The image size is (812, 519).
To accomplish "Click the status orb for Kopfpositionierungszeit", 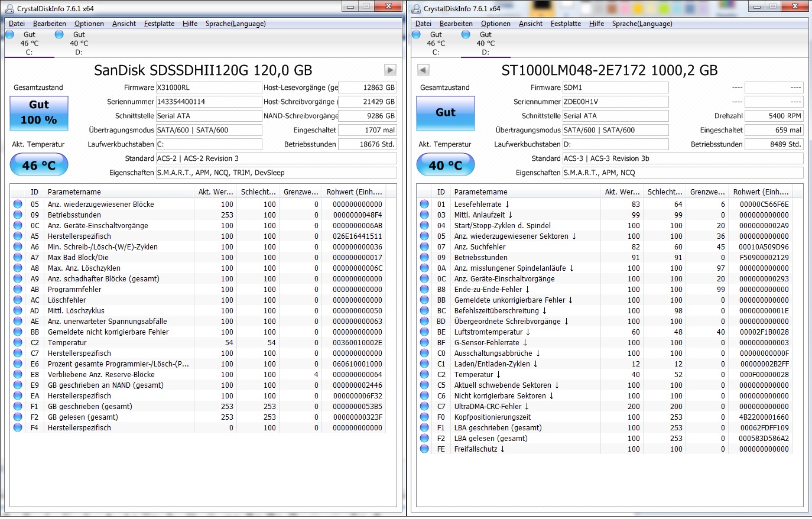I will click(x=424, y=417).
